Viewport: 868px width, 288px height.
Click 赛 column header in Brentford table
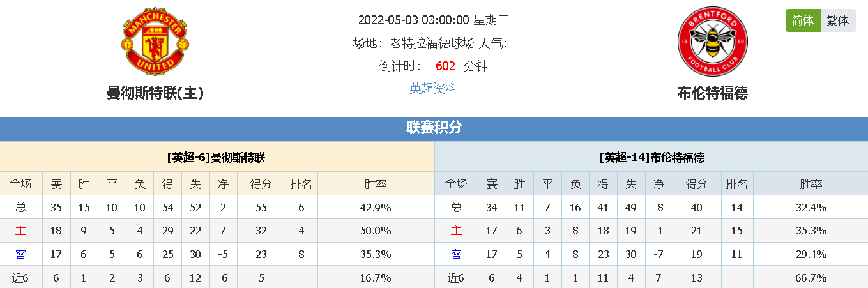point(492,184)
